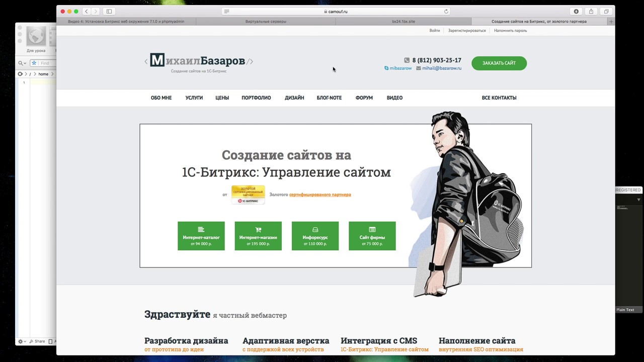Screen dimensions: 644x362
Task: Open the gear dropdown at editor bottom bar
Action: (22, 341)
